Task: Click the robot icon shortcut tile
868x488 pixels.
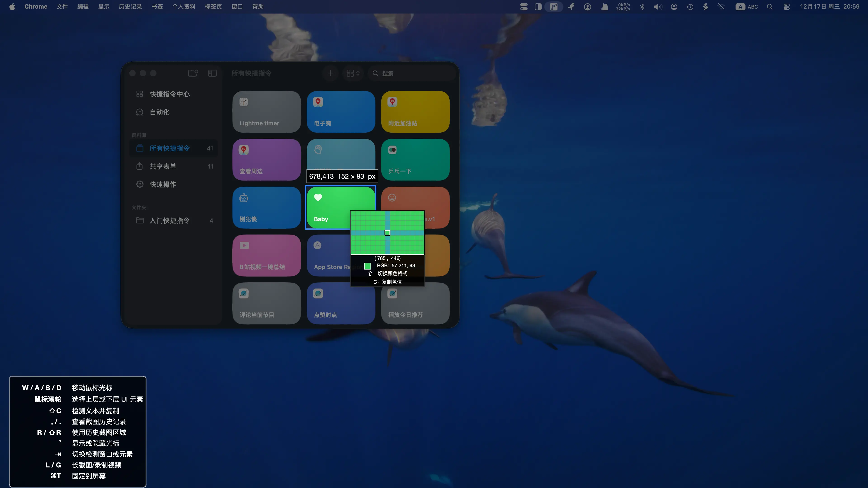Action: click(x=267, y=207)
